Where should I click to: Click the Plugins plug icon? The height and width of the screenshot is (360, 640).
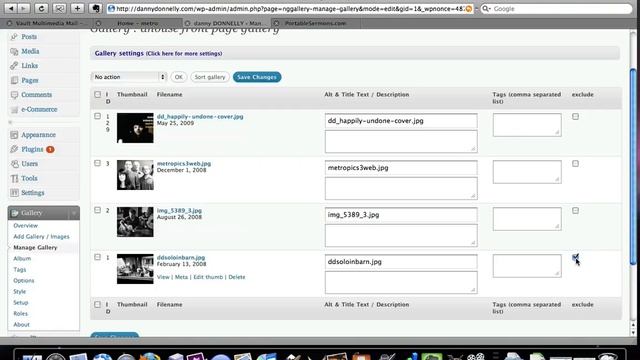(x=14, y=149)
